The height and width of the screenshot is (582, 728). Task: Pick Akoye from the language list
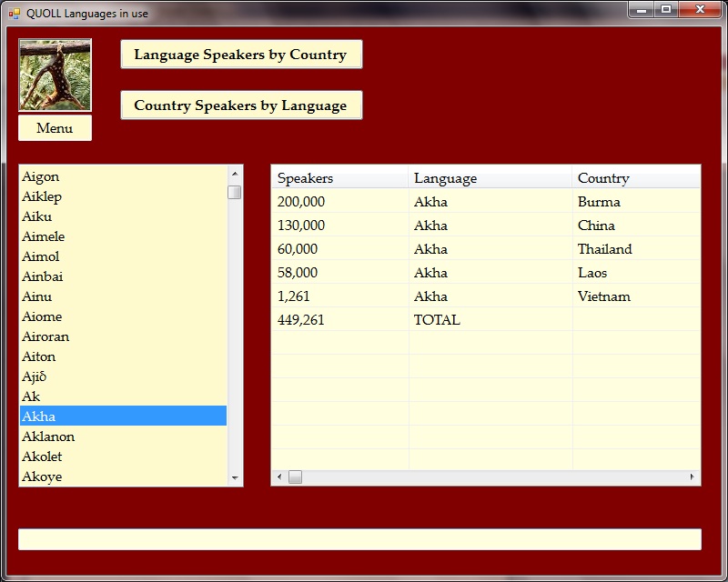coord(42,477)
